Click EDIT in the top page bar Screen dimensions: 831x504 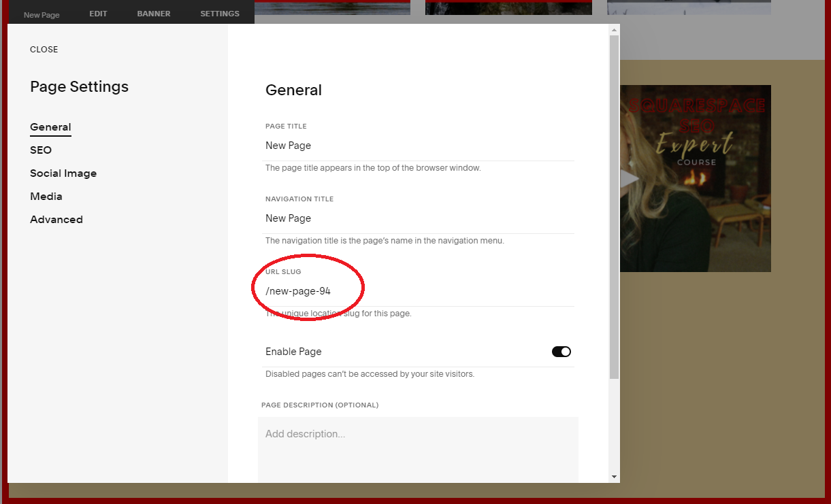99,14
